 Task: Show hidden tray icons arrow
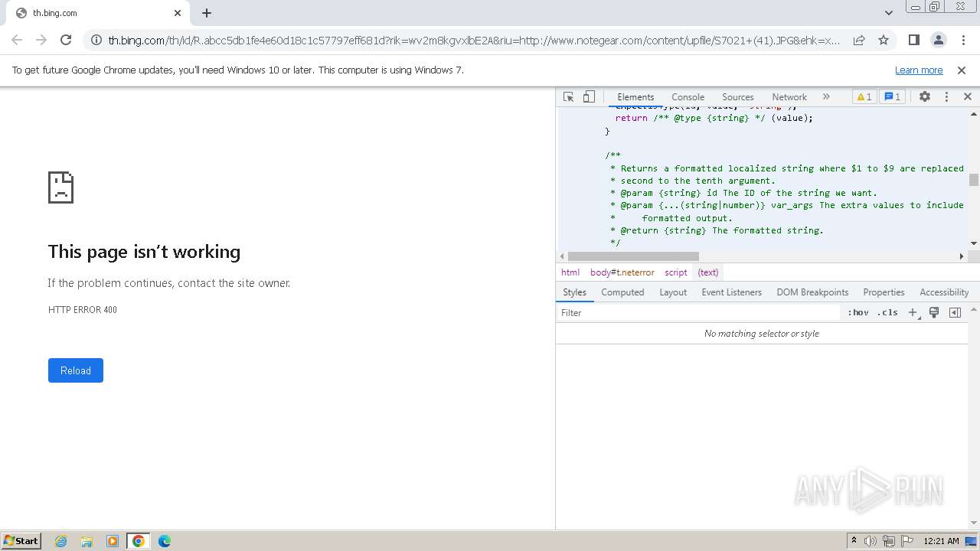pos(854,541)
